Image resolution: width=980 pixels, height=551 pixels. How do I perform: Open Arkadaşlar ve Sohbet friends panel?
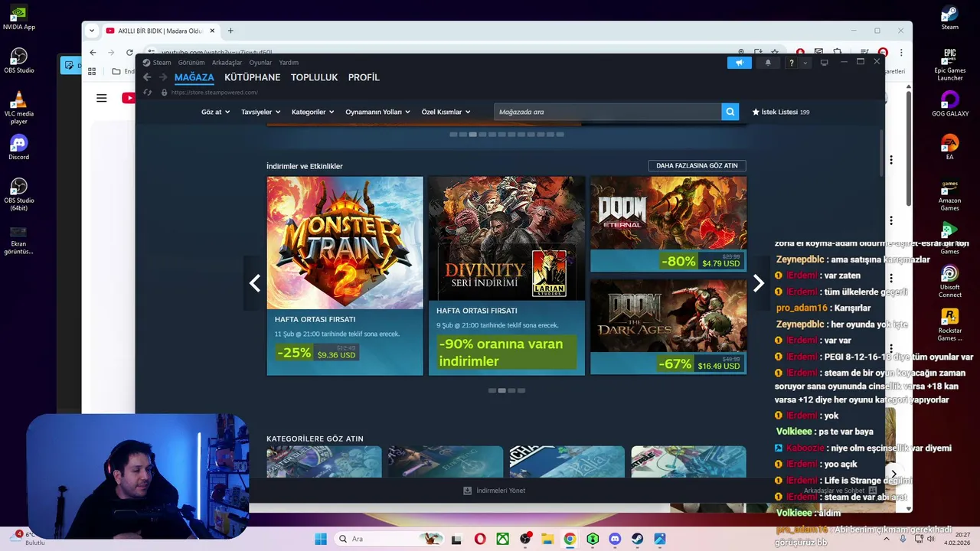tap(840, 491)
